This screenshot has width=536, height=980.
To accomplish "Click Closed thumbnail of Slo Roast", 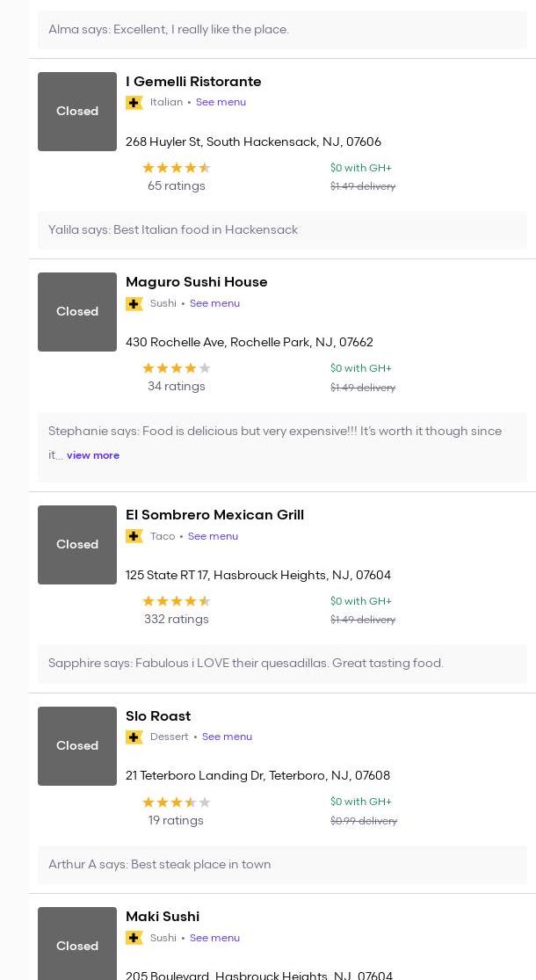I will tap(77, 746).
